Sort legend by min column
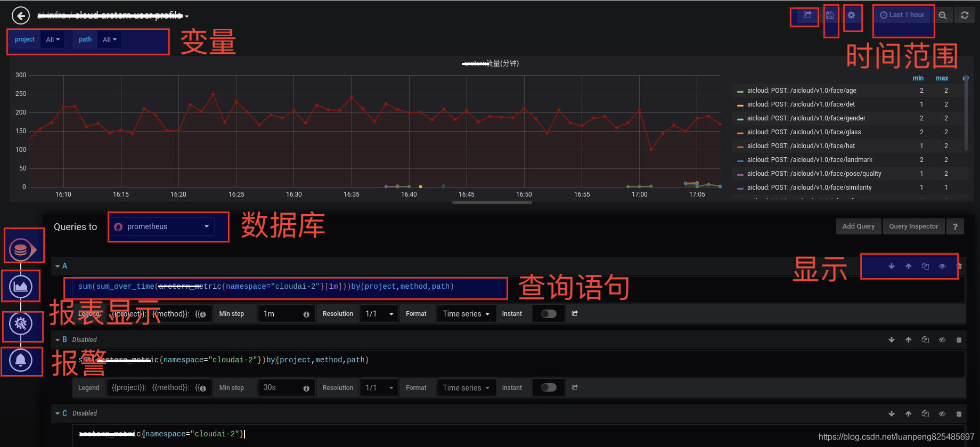980x447 pixels. tap(918, 78)
